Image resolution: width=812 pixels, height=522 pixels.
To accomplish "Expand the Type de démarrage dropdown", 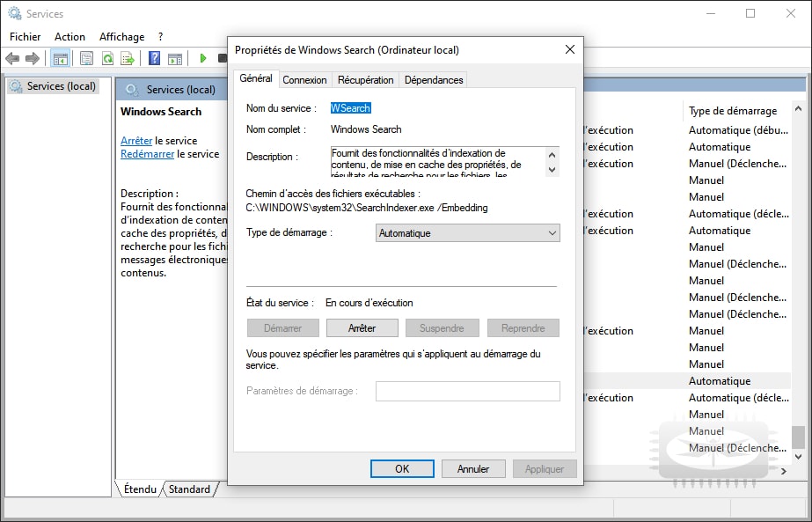I will point(468,233).
